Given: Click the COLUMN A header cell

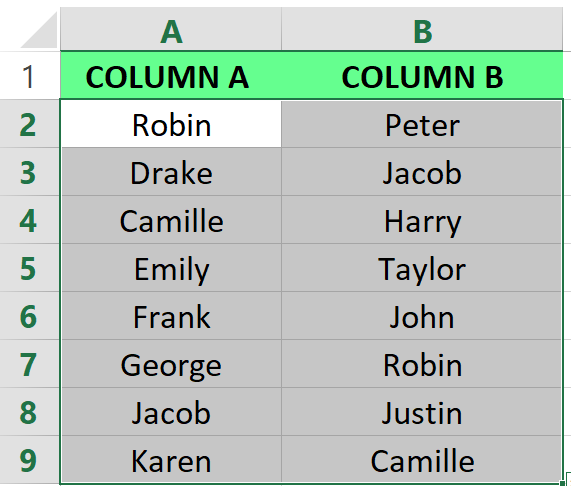Looking at the screenshot, I should pos(171,75).
